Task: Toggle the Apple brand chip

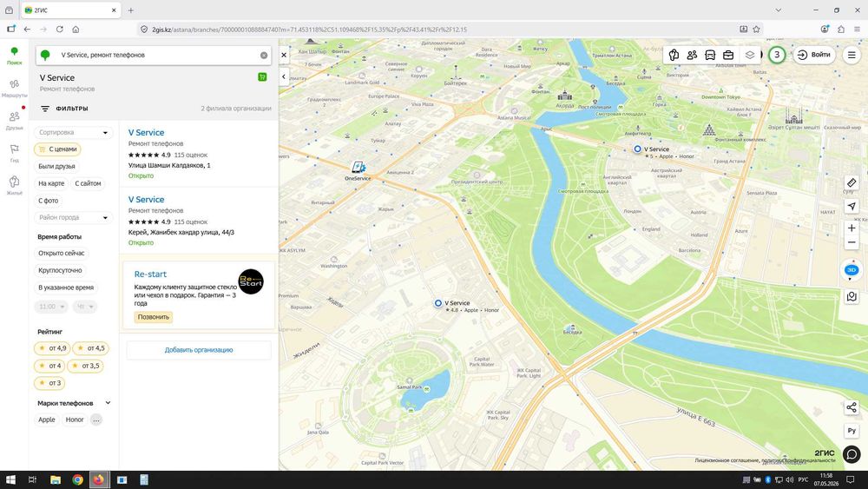Action: point(47,420)
